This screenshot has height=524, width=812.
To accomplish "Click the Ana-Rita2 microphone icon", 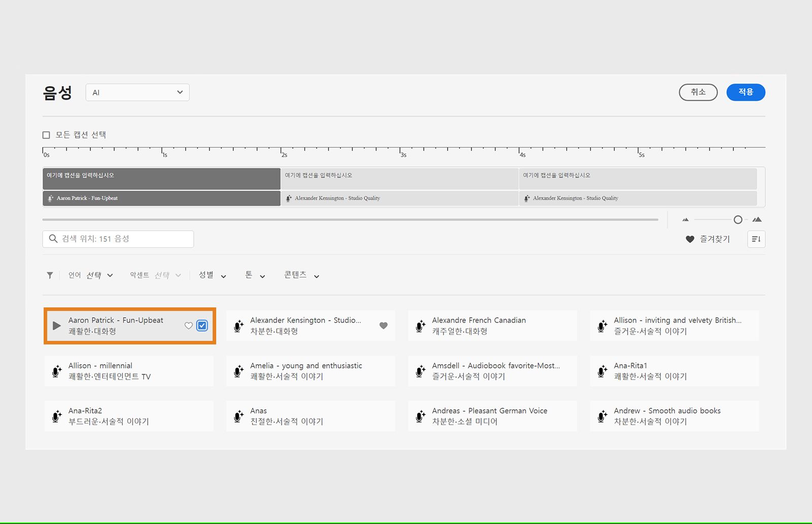I will click(x=57, y=416).
